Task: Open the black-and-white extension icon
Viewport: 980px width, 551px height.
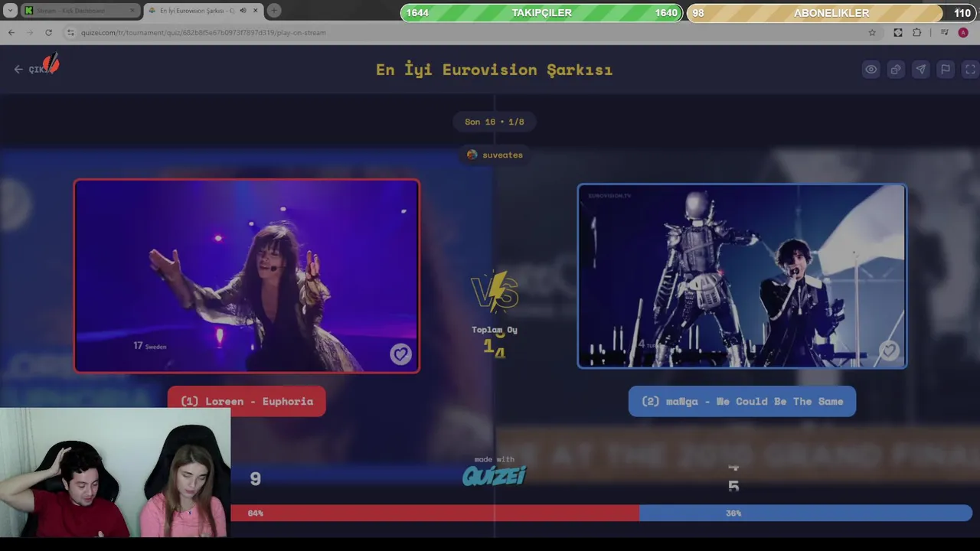Action: (898, 32)
